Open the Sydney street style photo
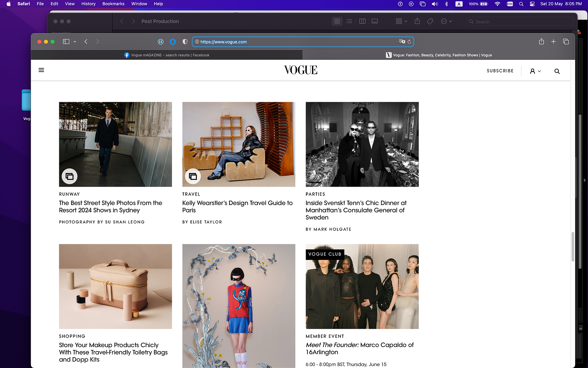 (116, 144)
